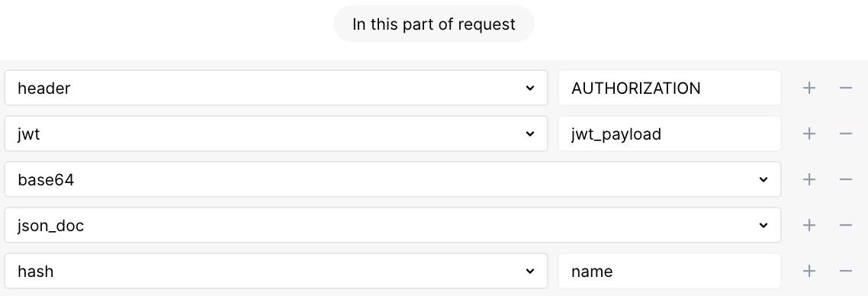
Task: Remove the jwt_payload row
Action: pos(845,134)
